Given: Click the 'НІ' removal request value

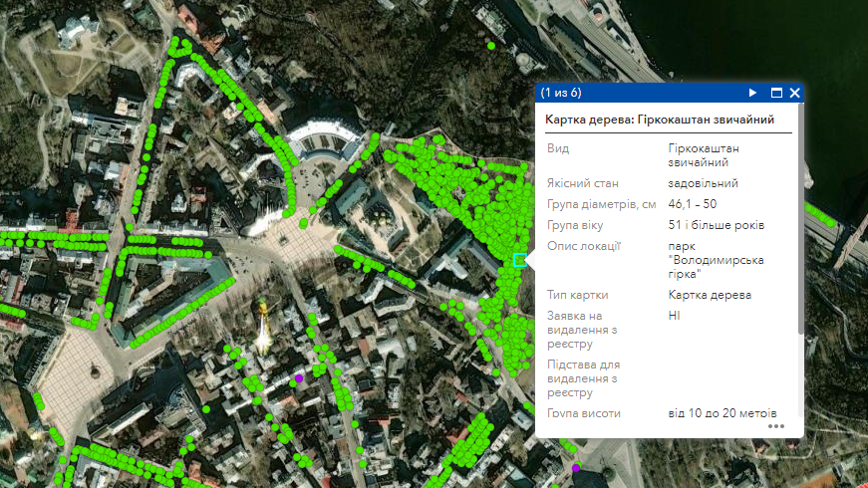Looking at the screenshot, I should point(675,315).
